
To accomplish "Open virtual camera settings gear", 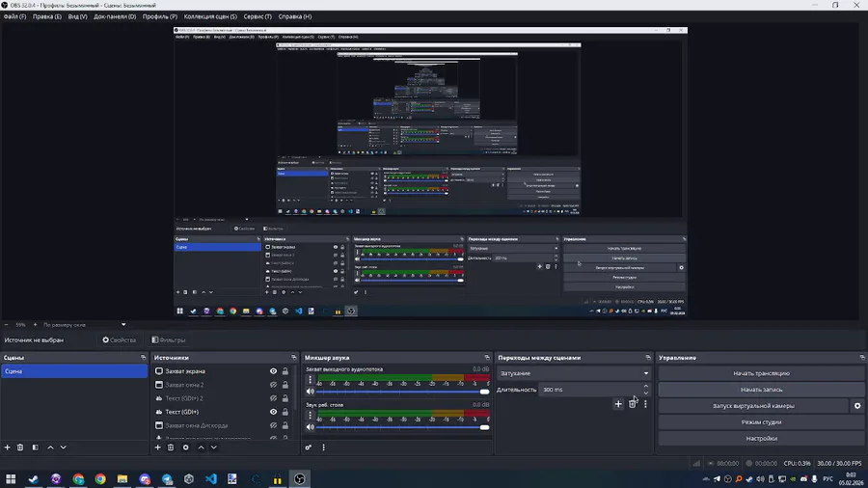I will click(x=857, y=406).
